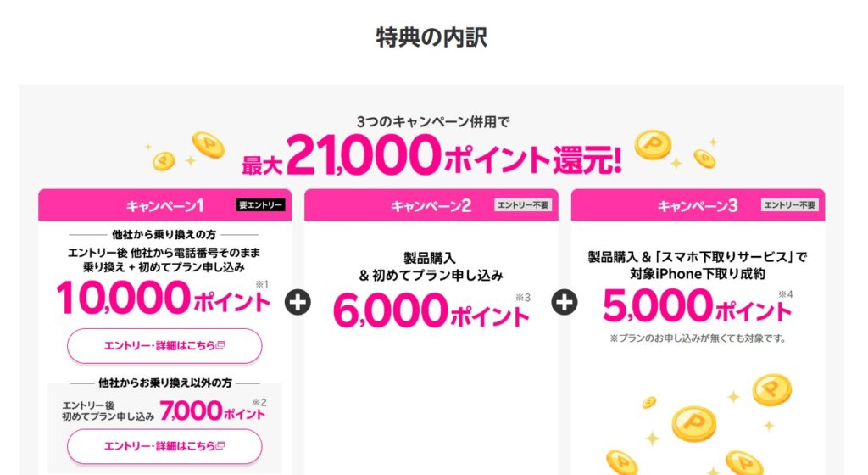Select the キャンペーン2 header
This screenshot has height=475, width=868.
coord(431,205)
